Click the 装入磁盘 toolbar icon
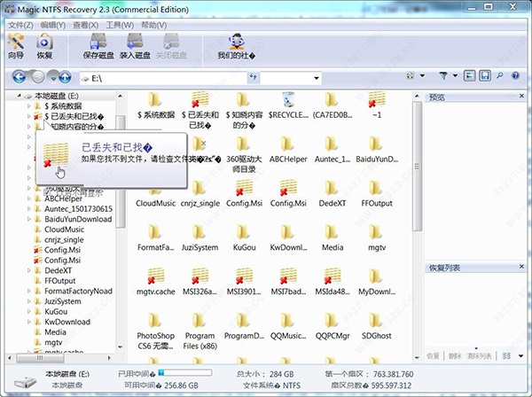 click(x=135, y=46)
